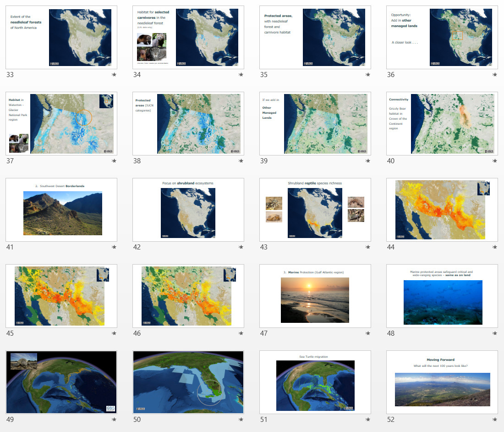This screenshot has height=432, width=504.
Task: Select the 'Connectivity' Grizzly Bear habitat slide
Action: 442,123
